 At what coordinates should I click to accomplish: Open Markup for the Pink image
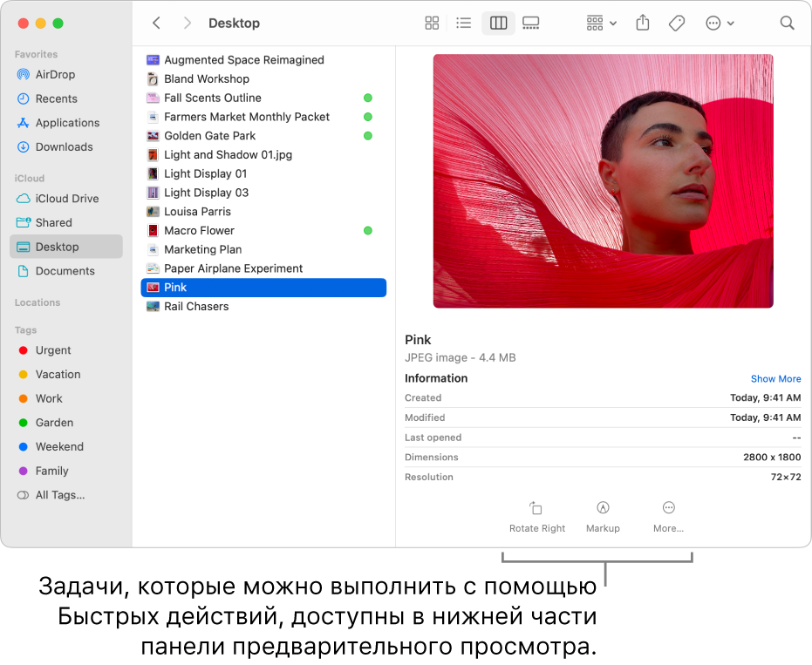(603, 514)
